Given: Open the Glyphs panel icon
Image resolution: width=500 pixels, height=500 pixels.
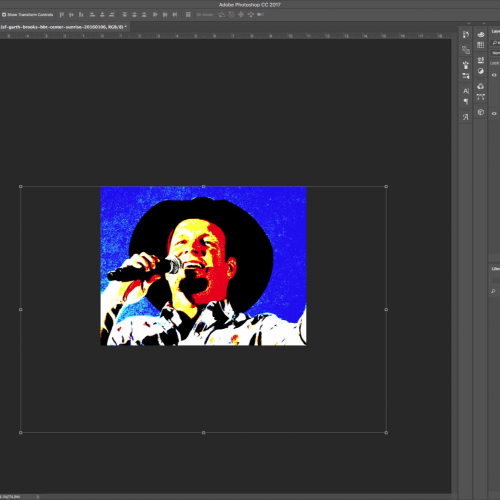Looking at the screenshot, I should 466,117.
